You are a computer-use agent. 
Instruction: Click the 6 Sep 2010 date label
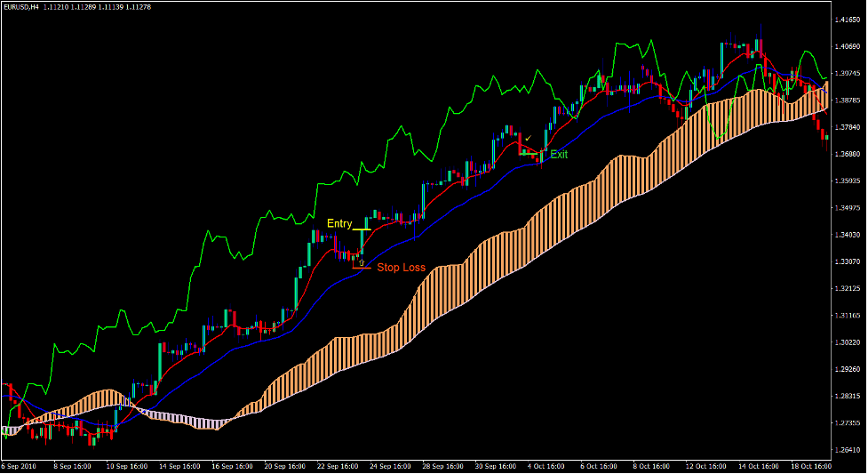tap(19, 466)
